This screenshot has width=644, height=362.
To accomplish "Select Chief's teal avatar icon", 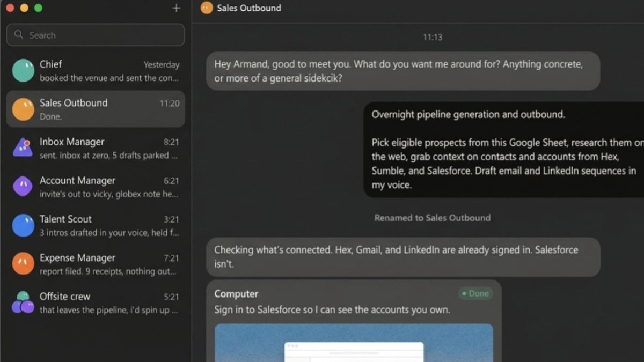I will [23, 70].
